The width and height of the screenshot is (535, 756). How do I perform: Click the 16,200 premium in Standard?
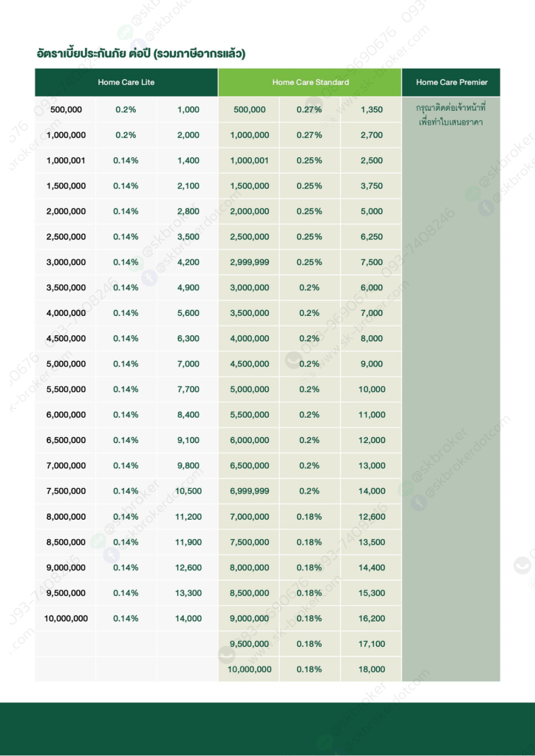point(372,618)
